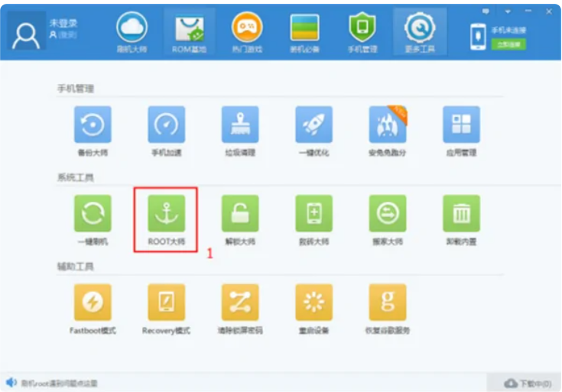Select the 卸载内置 trash can tool
This screenshot has width=562, height=392.
(462, 214)
